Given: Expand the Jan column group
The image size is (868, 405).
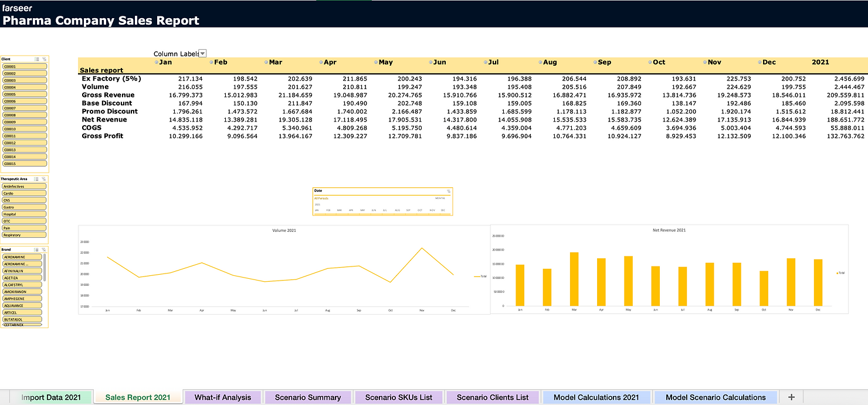Looking at the screenshot, I should [x=157, y=62].
